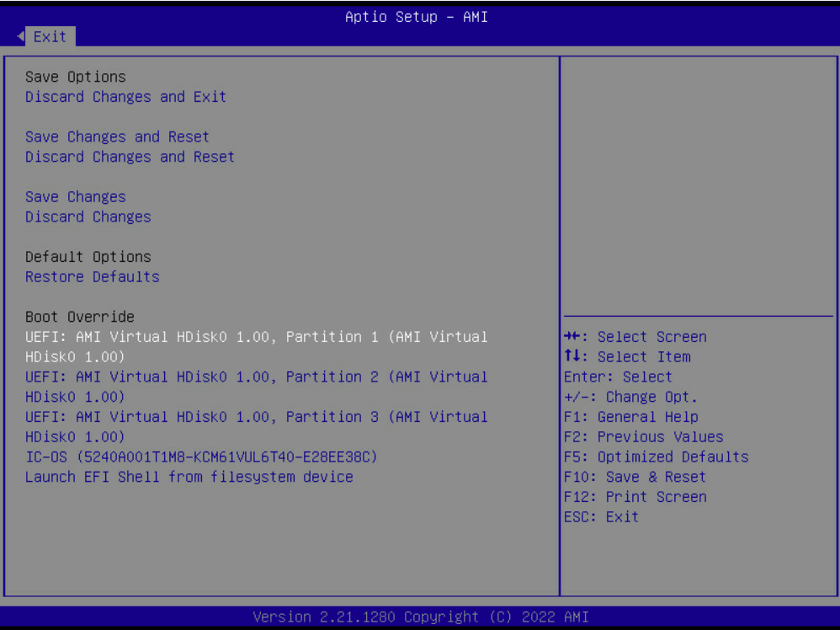Screen dimensions: 840x630
Task: Pick the standalone Discard Changes entry
Action: [x=88, y=217]
